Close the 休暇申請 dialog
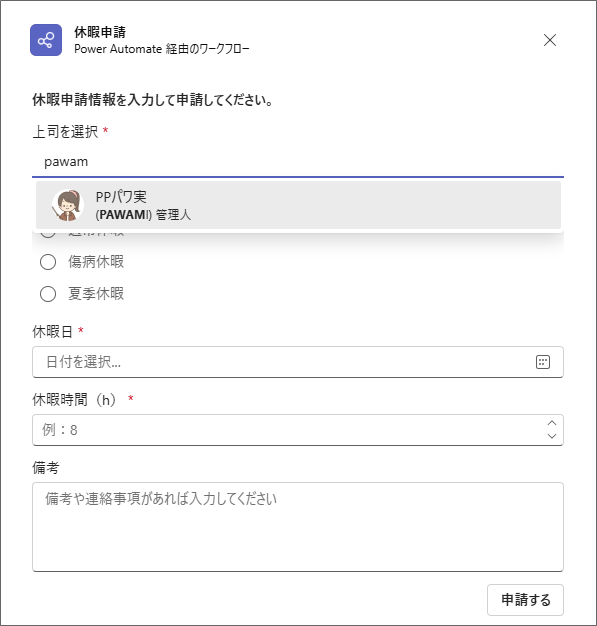 (x=550, y=40)
